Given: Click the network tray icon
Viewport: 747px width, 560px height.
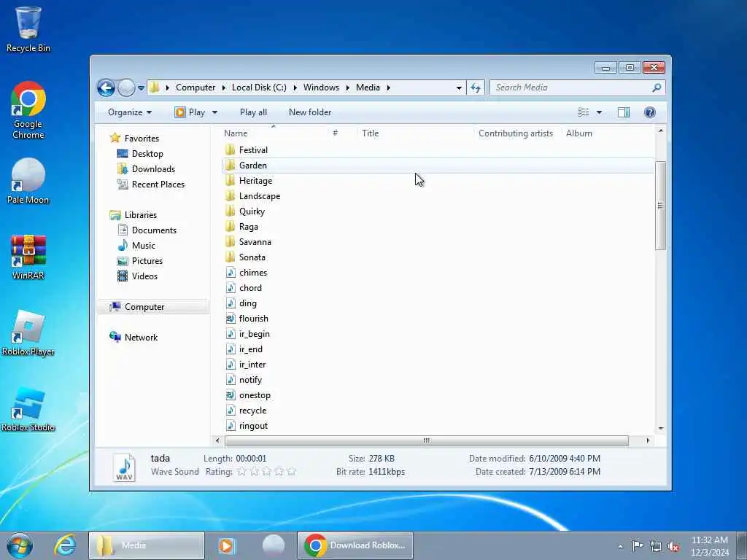Looking at the screenshot, I should [656, 546].
